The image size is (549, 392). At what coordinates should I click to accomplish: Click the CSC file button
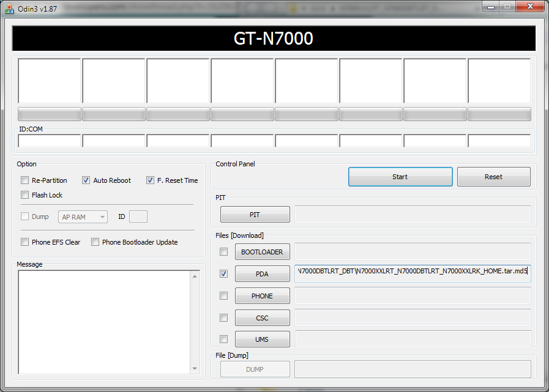point(262,318)
